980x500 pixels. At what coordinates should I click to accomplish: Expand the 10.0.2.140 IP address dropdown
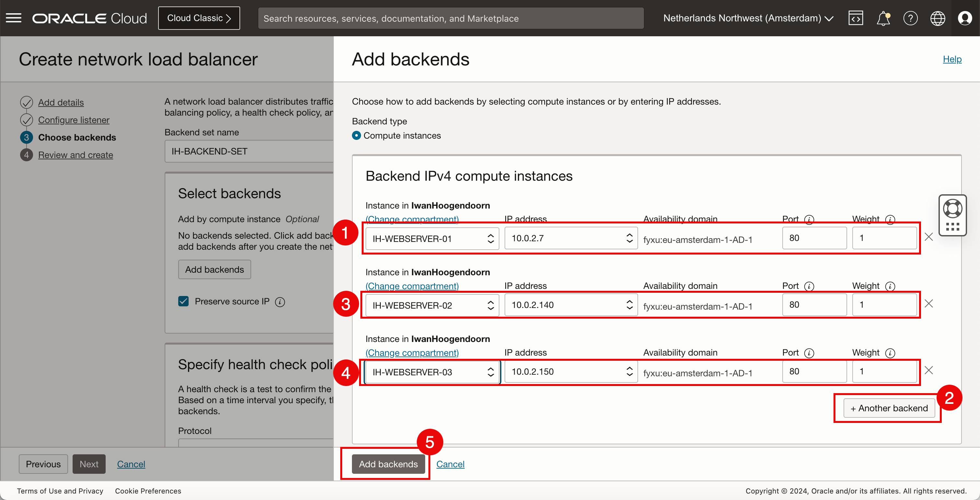click(571, 305)
